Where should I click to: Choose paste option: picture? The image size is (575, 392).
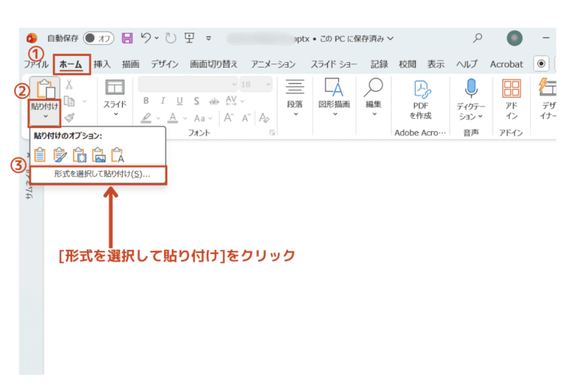tap(99, 154)
